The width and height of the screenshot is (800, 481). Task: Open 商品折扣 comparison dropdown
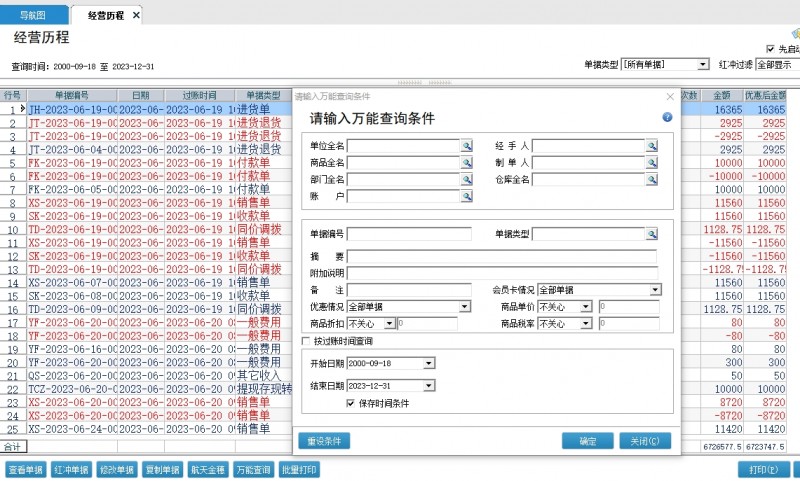pyautogui.click(x=389, y=324)
